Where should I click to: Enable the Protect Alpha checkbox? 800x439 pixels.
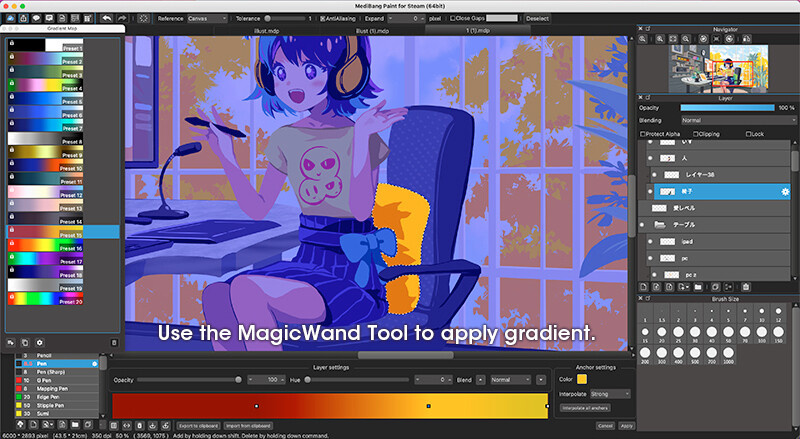[x=643, y=134]
